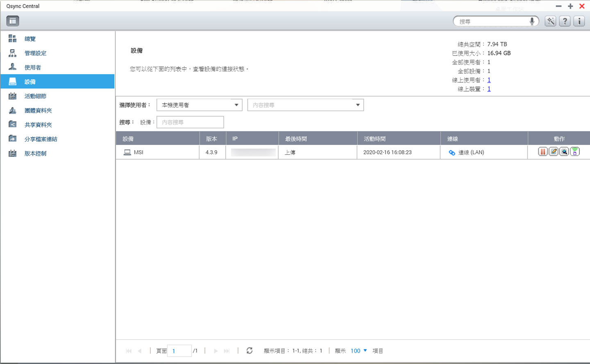Open 活動細節 in the sidebar
590x364 pixels.
point(57,96)
